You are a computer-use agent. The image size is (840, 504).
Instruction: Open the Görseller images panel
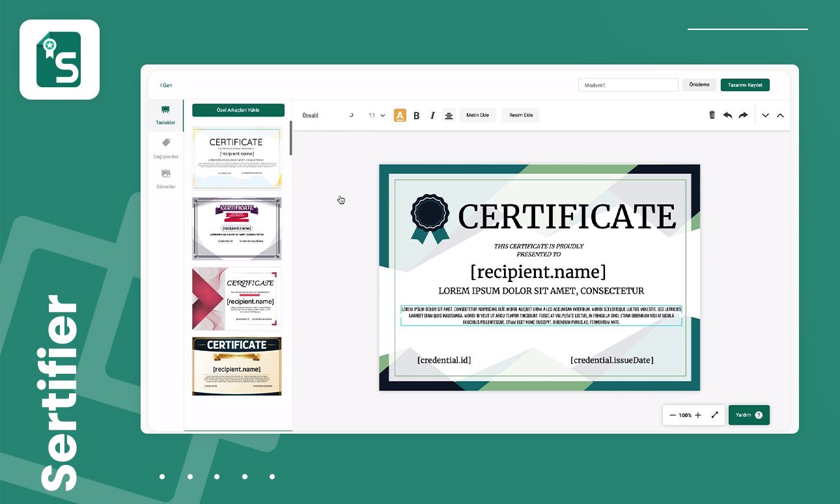(165, 177)
